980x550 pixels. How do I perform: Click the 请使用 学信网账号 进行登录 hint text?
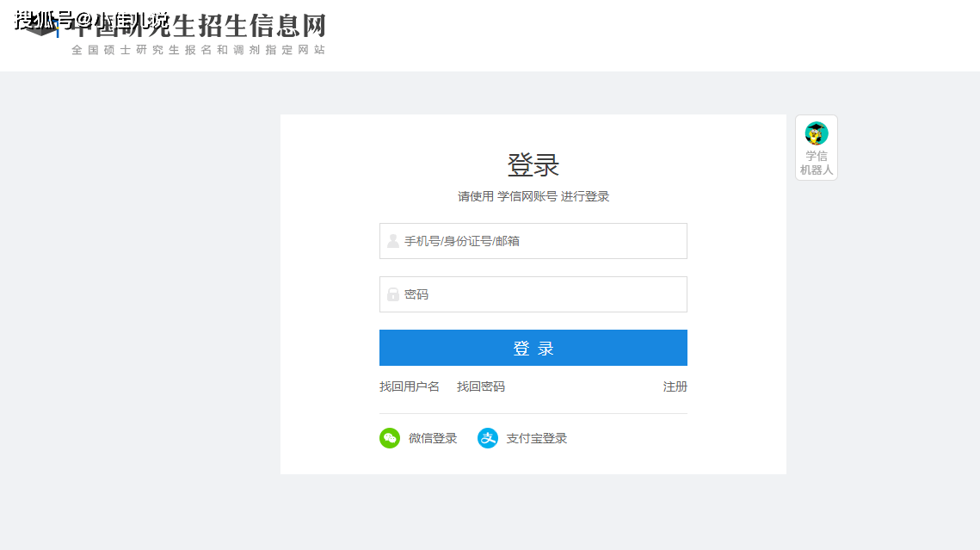(533, 196)
